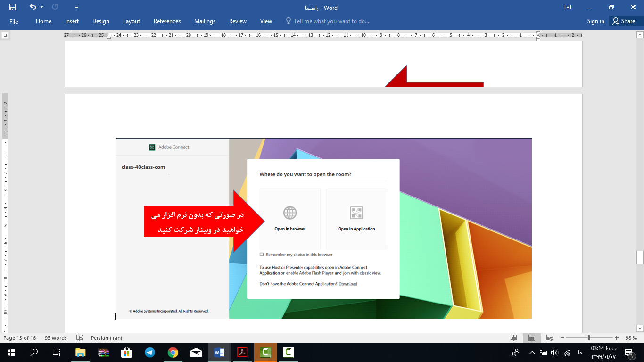
Task: Click the vertical scrollbar up arrow
Action: pyautogui.click(x=640, y=34)
